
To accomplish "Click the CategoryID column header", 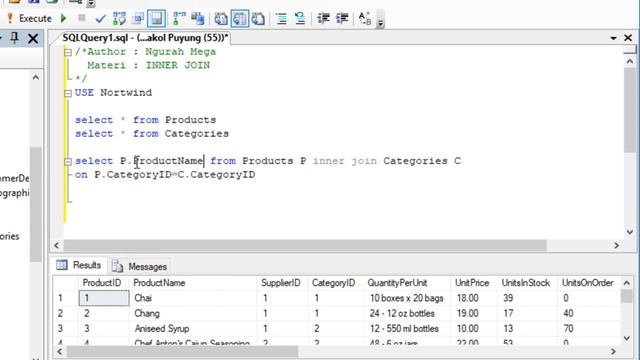I will click(x=336, y=283).
